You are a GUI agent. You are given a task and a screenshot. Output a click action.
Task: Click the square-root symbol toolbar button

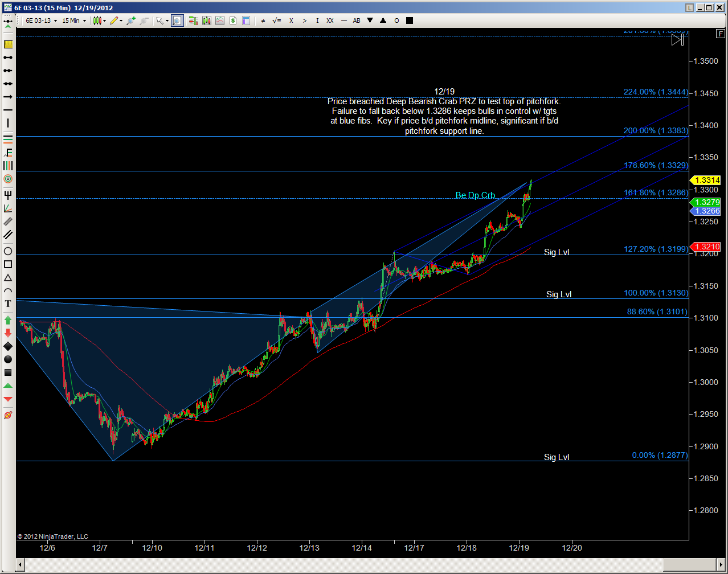tap(277, 20)
